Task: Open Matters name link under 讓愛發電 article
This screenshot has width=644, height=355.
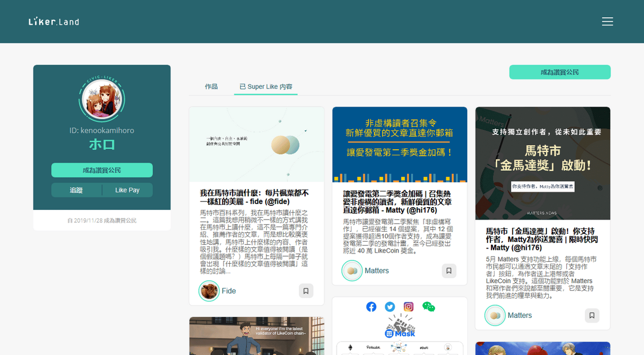Action: tap(377, 271)
